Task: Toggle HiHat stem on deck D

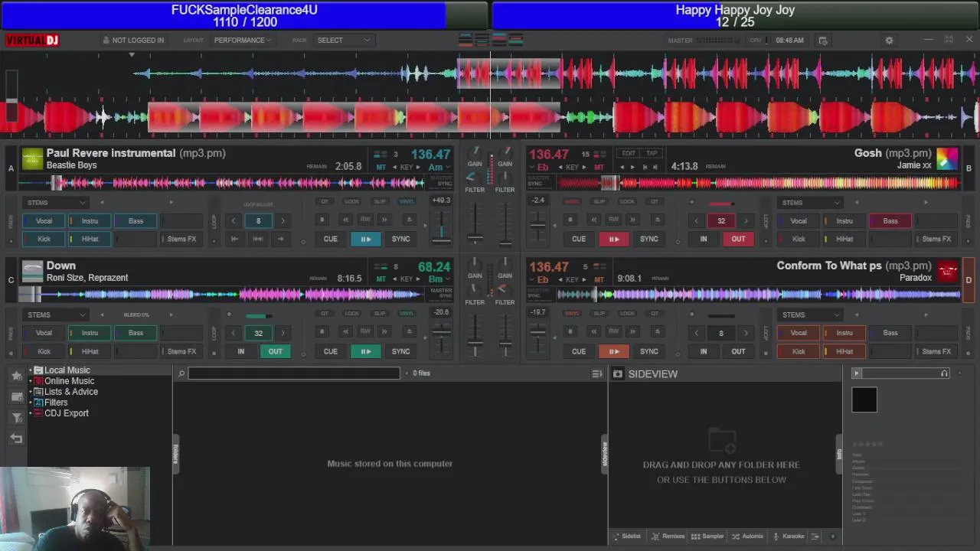Action: pos(844,351)
